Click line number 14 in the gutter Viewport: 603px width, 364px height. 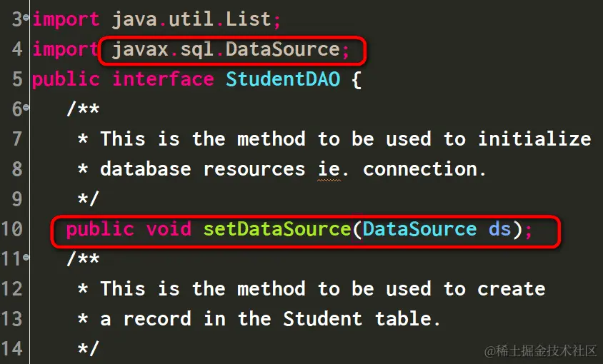coord(12,348)
